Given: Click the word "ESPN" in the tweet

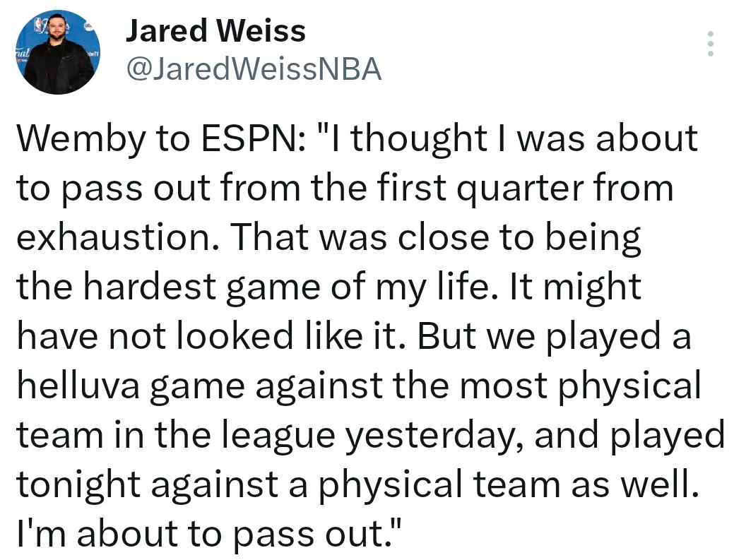Looking at the screenshot, I should 246,139.
